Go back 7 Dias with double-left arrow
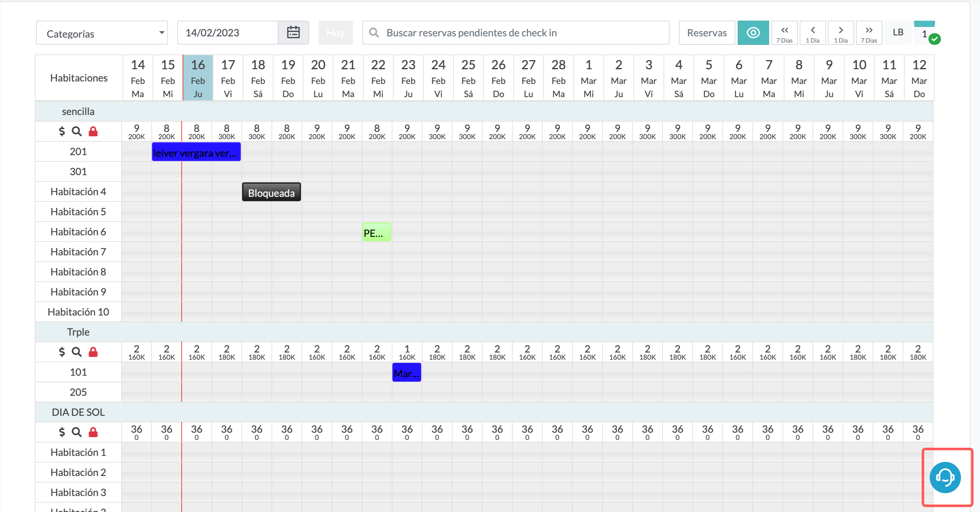 (x=784, y=33)
